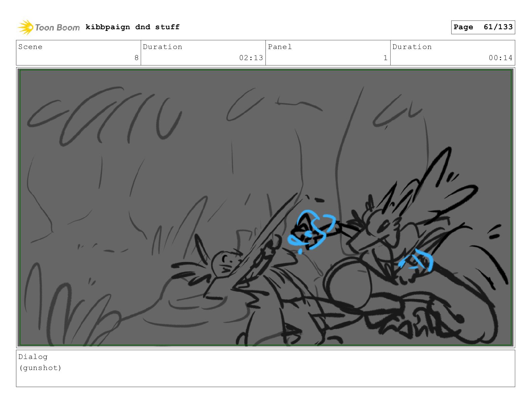Select the dialog text '(gunshot)'
This screenshot has height=411, width=532.
pos(40,368)
